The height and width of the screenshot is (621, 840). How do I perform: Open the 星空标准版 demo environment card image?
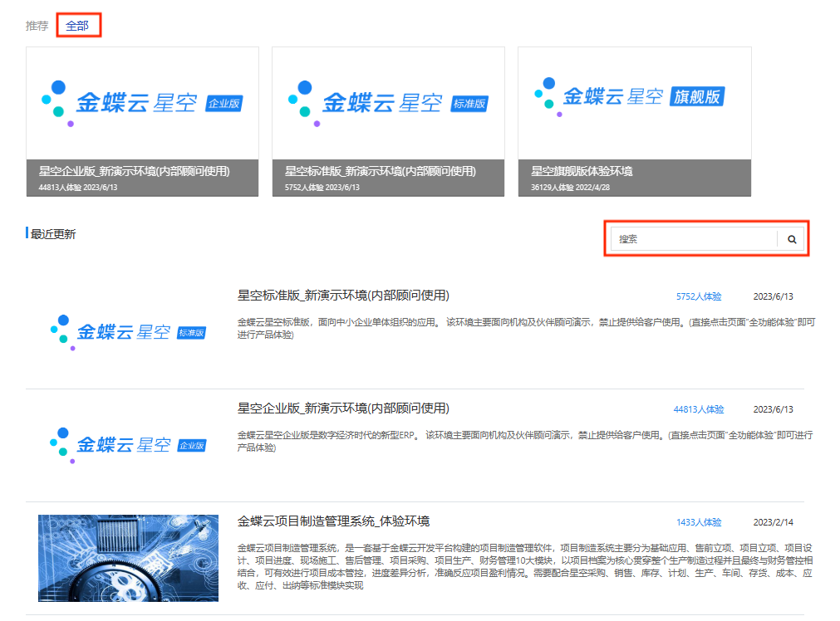point(388,103)
